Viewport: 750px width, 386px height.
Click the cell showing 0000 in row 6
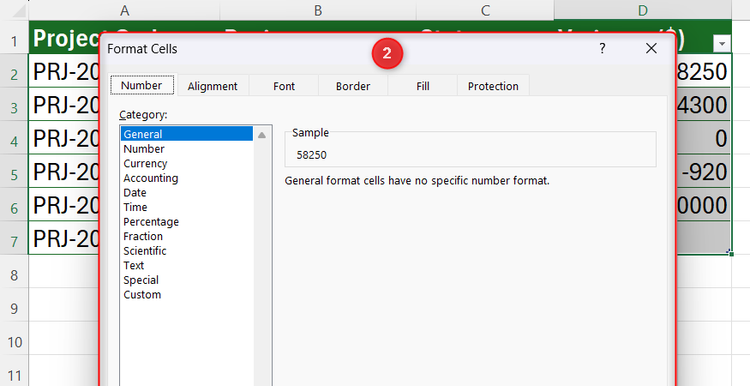pos(704,205)
